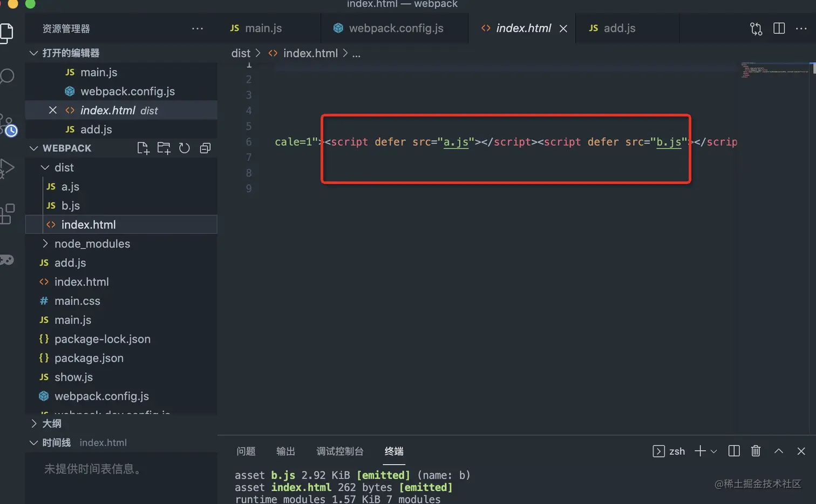Viewport: 816px width, 504px height.
Task: Open webpack.config.js from open editors list
Action: (x=121, y=91)
